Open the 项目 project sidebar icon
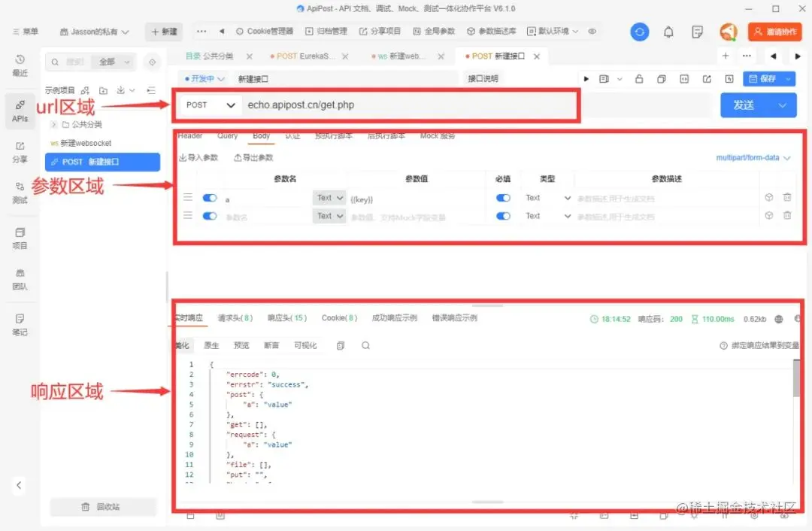The height and width of the screenshot is (531, 812). click(x=20, y=238)
